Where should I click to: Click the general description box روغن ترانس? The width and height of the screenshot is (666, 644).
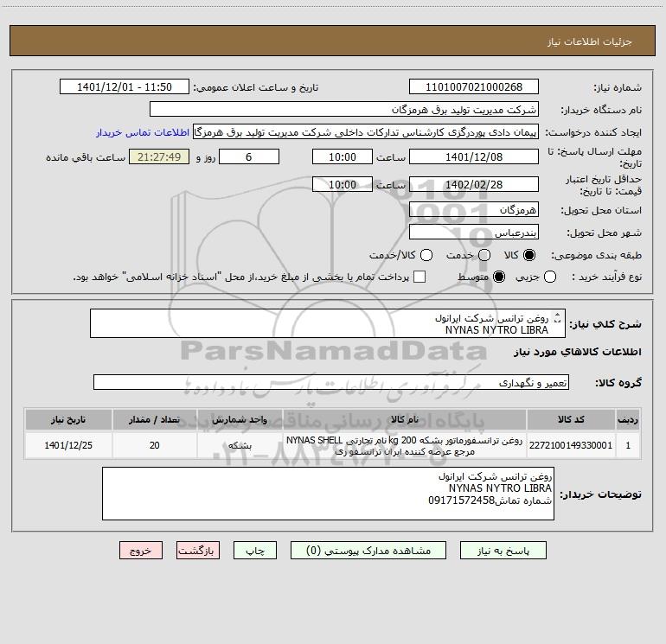click(328, 323)
